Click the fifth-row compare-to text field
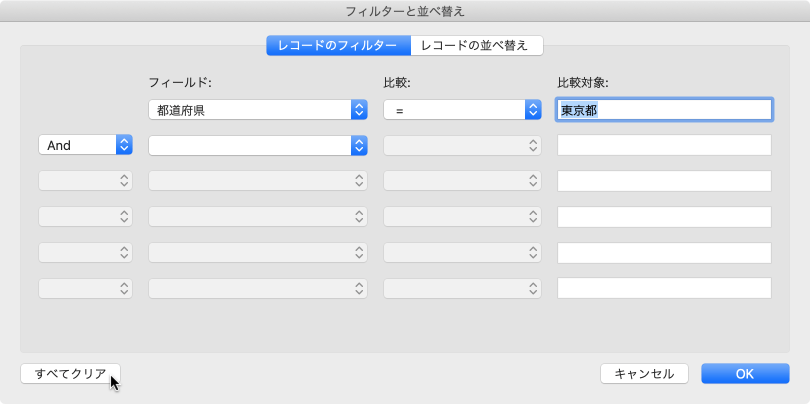Screen dimensions: 810x404 coord(664,252)
